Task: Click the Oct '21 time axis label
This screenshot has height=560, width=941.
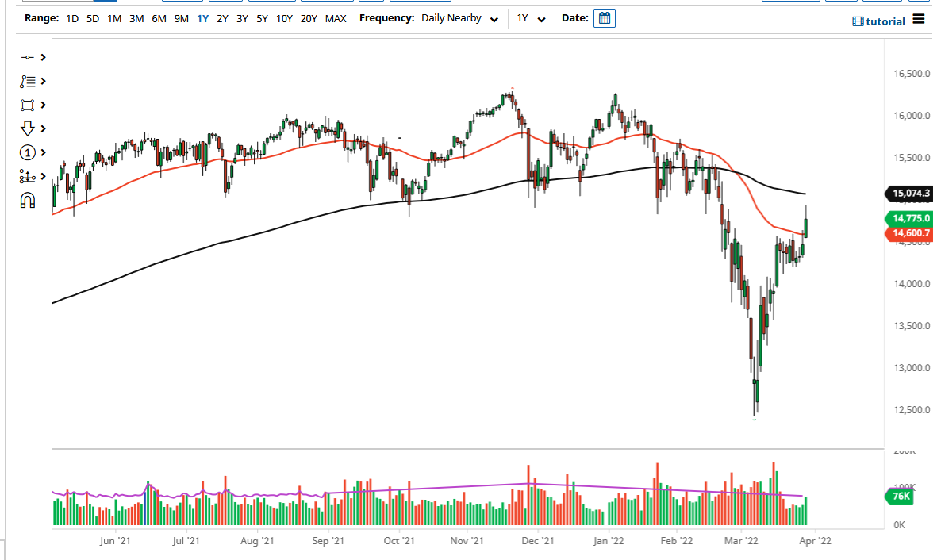Action: click(399, 540)
